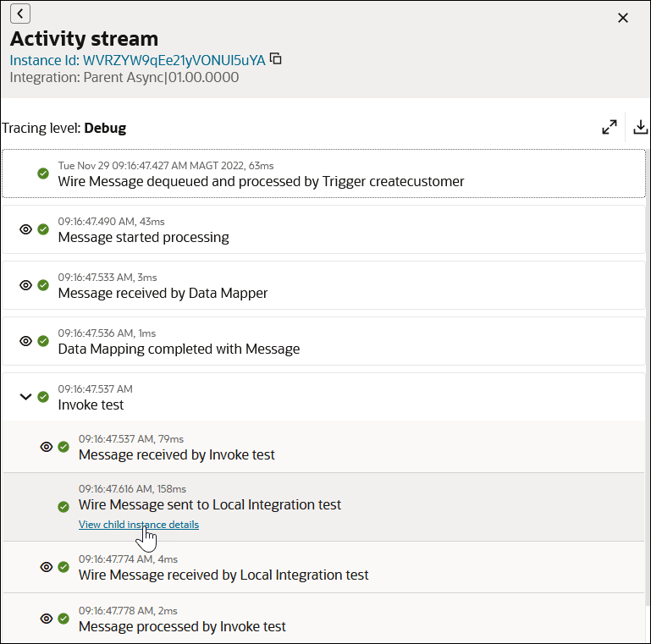Click green status icon beside Invoke test header

43,397
